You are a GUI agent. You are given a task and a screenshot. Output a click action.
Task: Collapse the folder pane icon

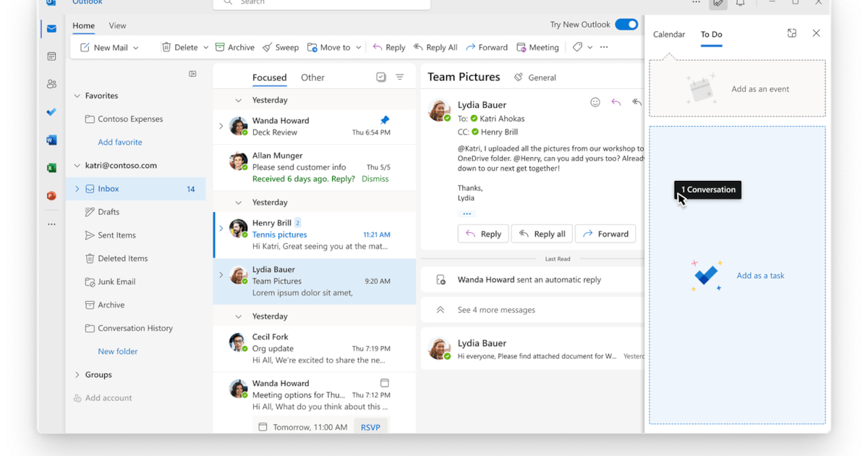(192, 74)
